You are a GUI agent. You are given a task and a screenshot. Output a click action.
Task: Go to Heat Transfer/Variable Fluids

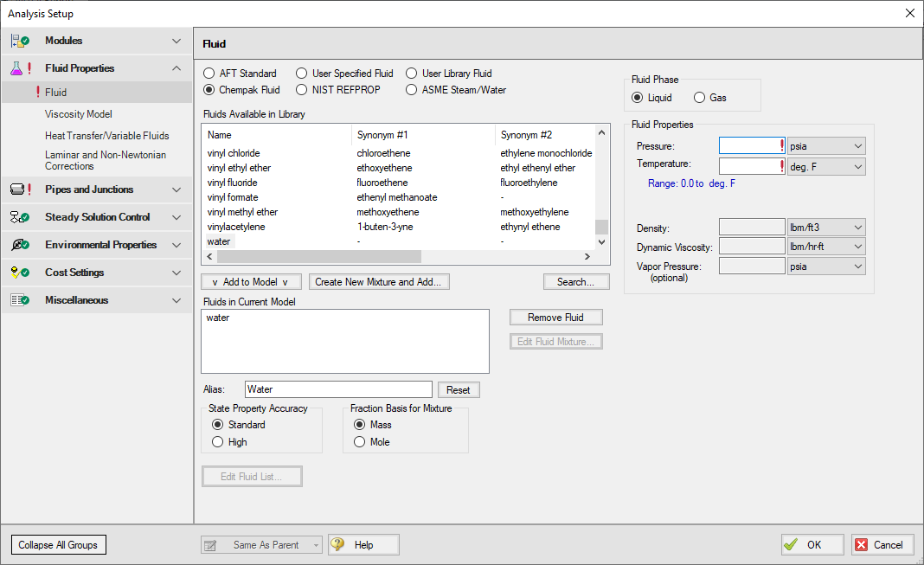(106, 136)
